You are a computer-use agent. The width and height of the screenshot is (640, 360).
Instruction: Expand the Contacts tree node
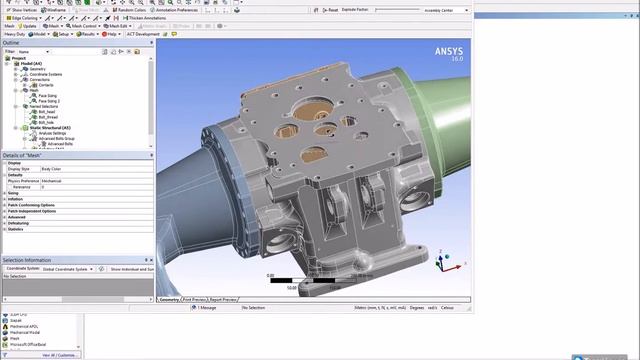coord(25,85)
